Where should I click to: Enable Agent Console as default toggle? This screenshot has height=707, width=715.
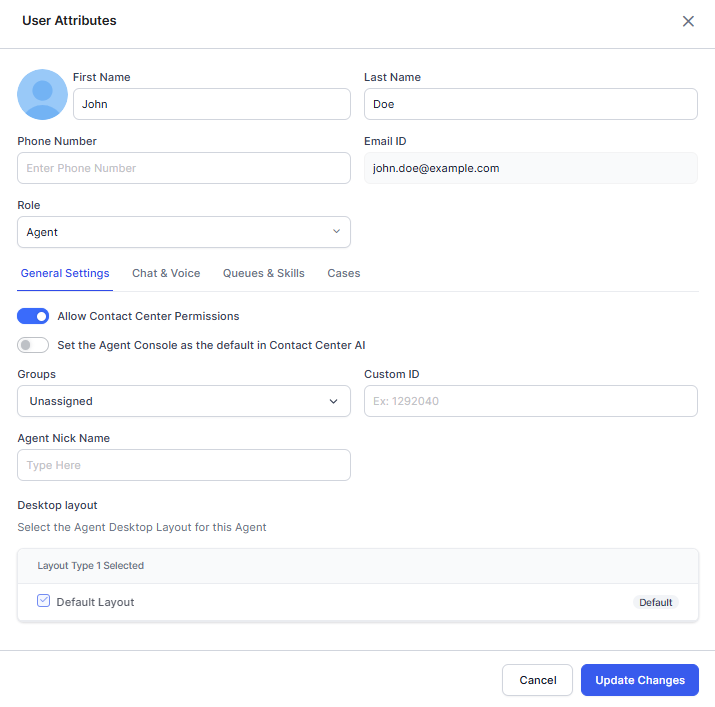click(x=33, y=345)
